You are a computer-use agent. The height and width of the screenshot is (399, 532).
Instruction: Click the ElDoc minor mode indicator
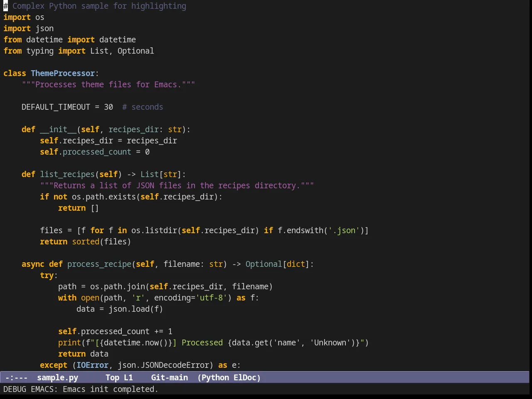pyautogui.click(x=245, y=377)
